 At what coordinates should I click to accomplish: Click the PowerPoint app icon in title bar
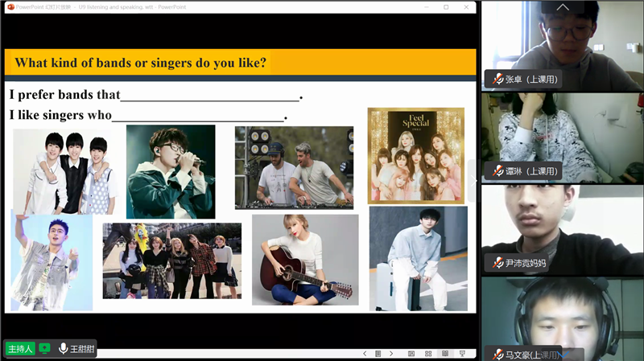11,7
